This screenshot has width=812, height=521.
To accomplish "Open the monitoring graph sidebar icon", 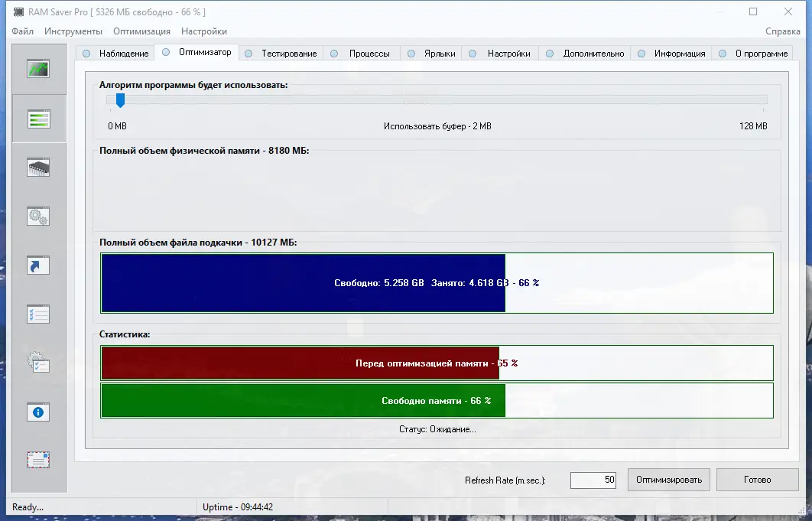I will point(38,69).
